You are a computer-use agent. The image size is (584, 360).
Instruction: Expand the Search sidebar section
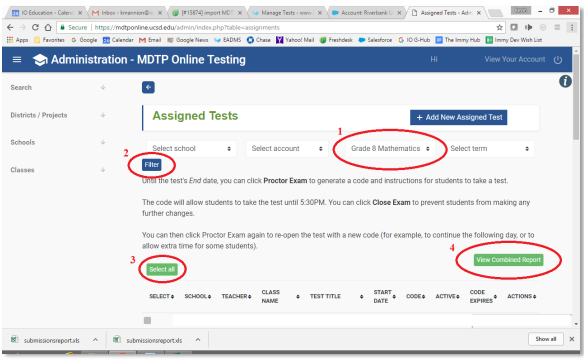58,87
